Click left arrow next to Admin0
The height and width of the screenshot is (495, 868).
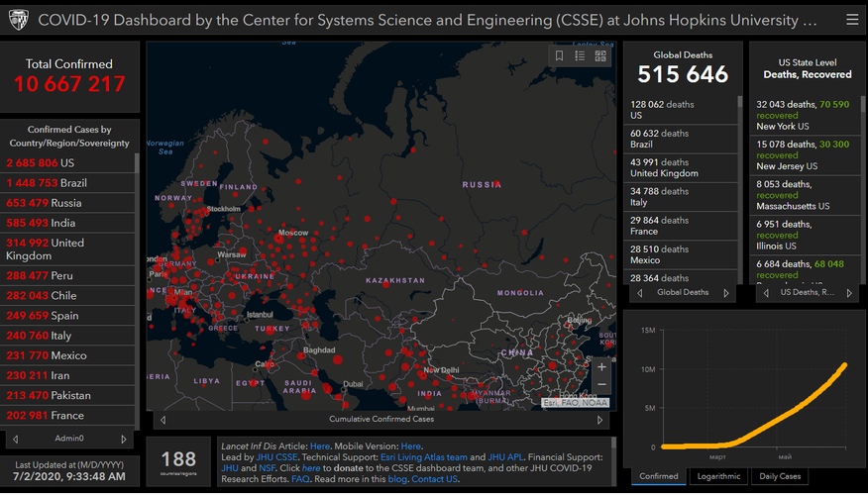(x=15, y=439)
